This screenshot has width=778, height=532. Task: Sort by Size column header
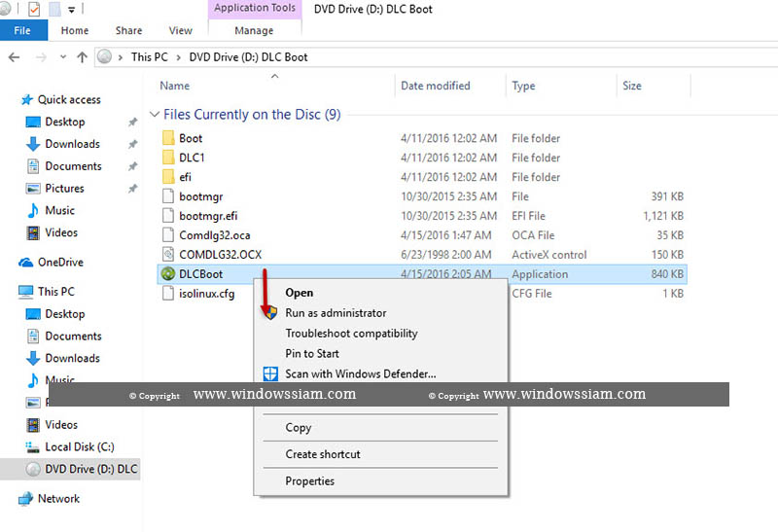click(x=632, y=86)
